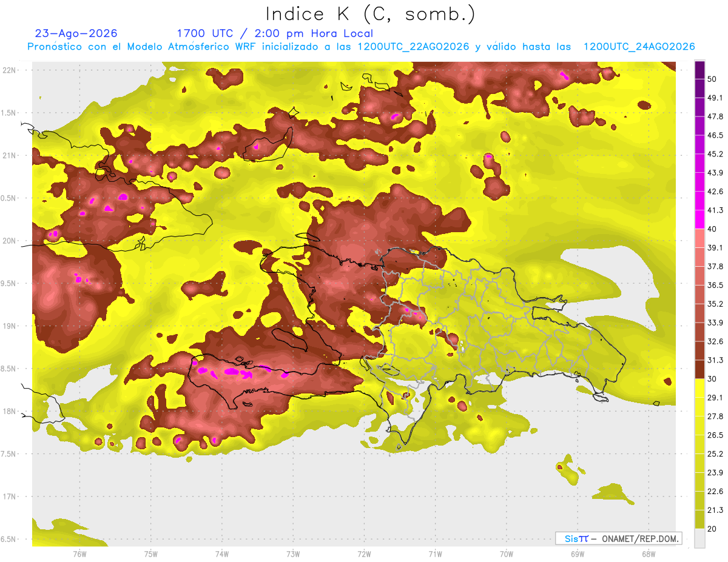The width and height of the screenshot is (728, 562).
Task: Pick the gray legend band below 20
Action: (699, 538)
